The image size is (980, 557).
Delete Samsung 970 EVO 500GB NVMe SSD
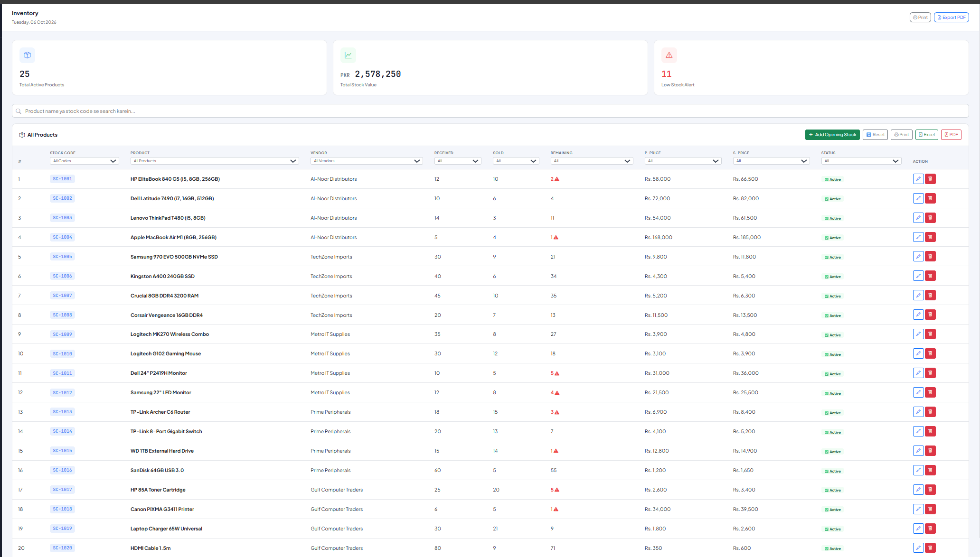tap(930, 257)
